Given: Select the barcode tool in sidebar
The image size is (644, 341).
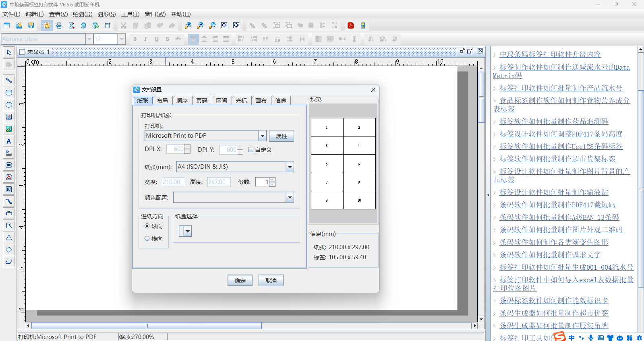Looking at the screenshot, I should coord(8,165).
